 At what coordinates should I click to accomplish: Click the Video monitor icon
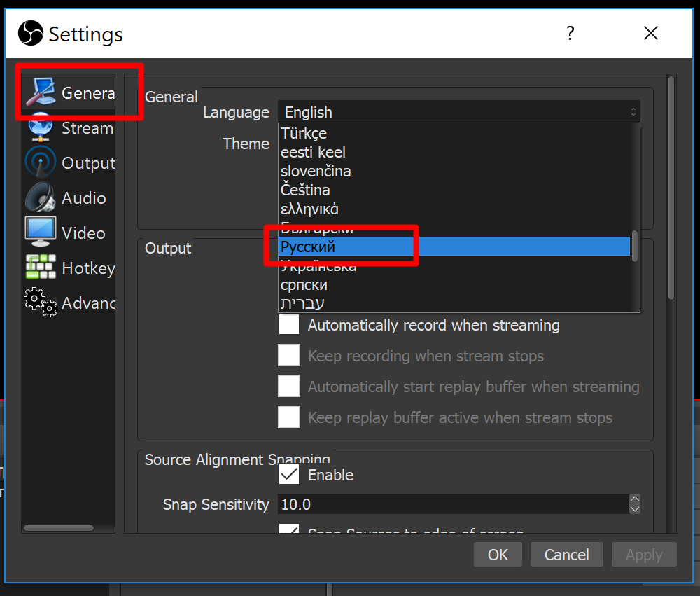[41, 233]
